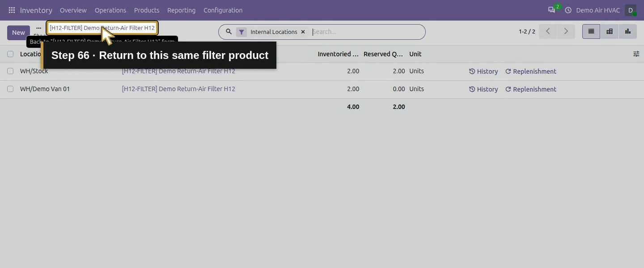Click the breadcrumb ellipsis icon
The height and width of the screenshot is (268, 644).
[38, 28]
